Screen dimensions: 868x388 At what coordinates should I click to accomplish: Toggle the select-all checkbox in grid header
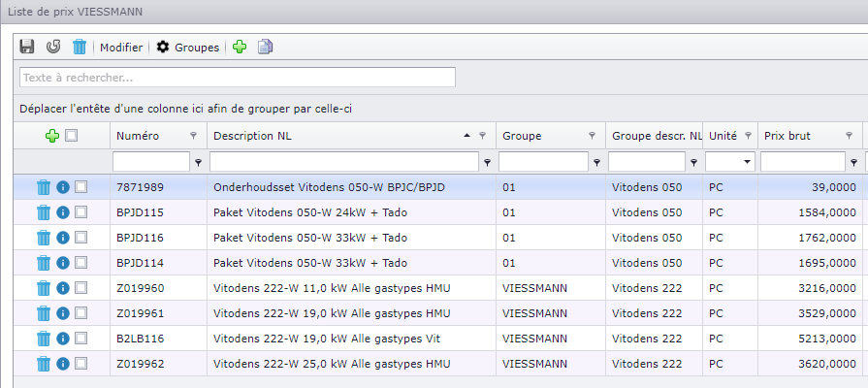click(71, 136)
